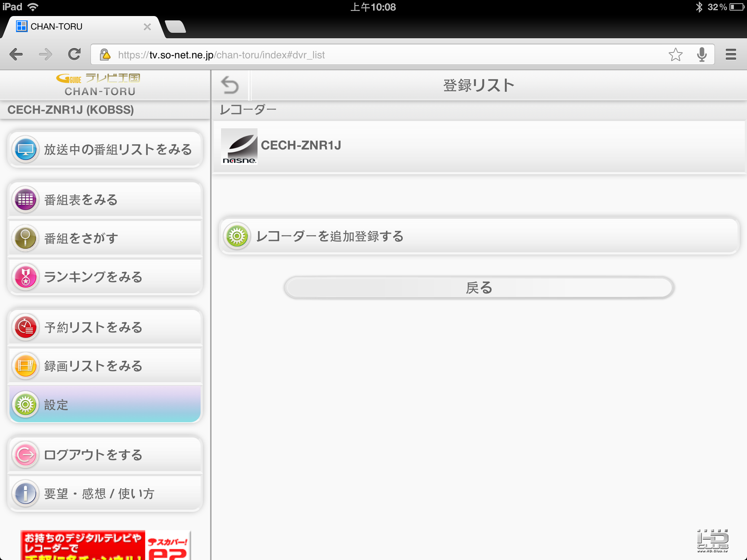
Task: Open the スカパー e2 advertisement banner
Action: 106,545
